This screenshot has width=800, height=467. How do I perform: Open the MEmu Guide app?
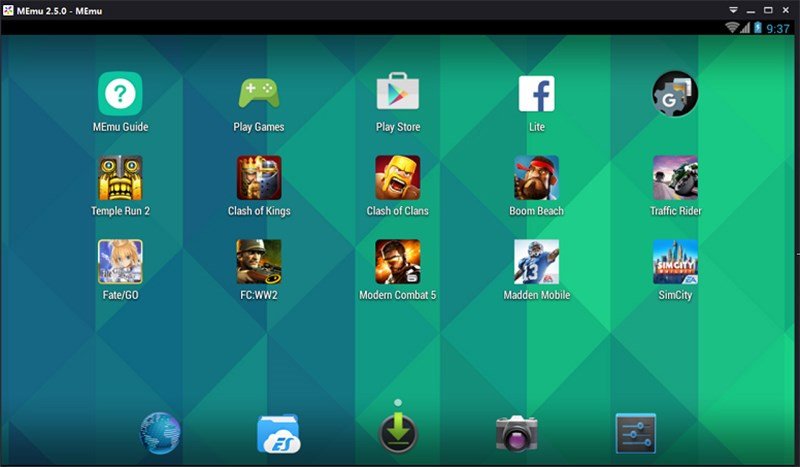tap(120, 94)
